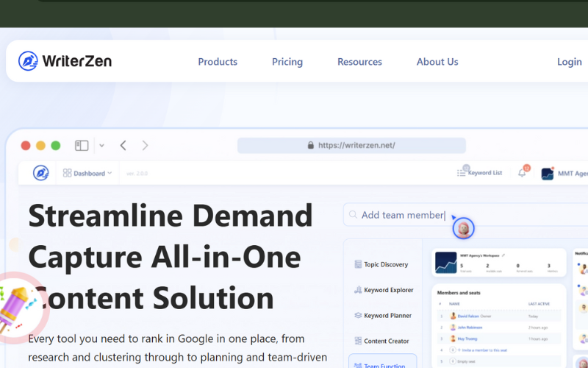Select Team Function in sidebar

(x=382, y=362)
